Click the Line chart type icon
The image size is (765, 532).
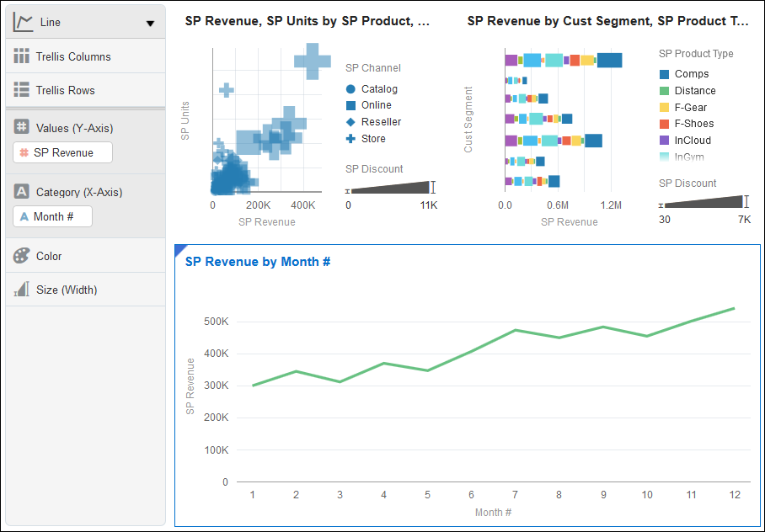[23, 22]
